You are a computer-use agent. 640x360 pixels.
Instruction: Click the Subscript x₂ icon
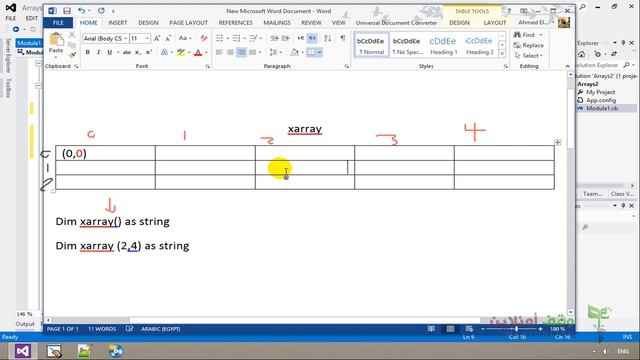[138, 52]
